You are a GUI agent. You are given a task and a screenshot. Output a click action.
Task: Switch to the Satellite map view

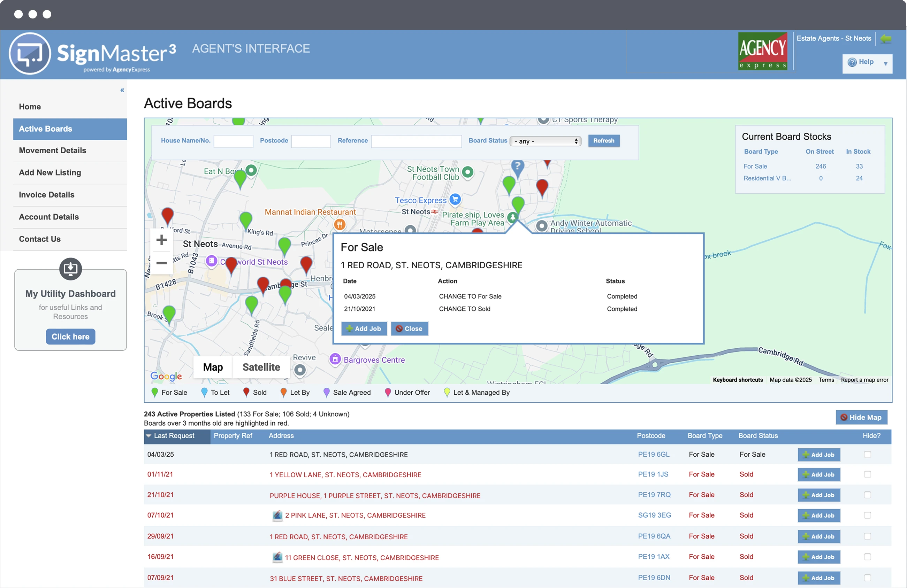(261, 367)
